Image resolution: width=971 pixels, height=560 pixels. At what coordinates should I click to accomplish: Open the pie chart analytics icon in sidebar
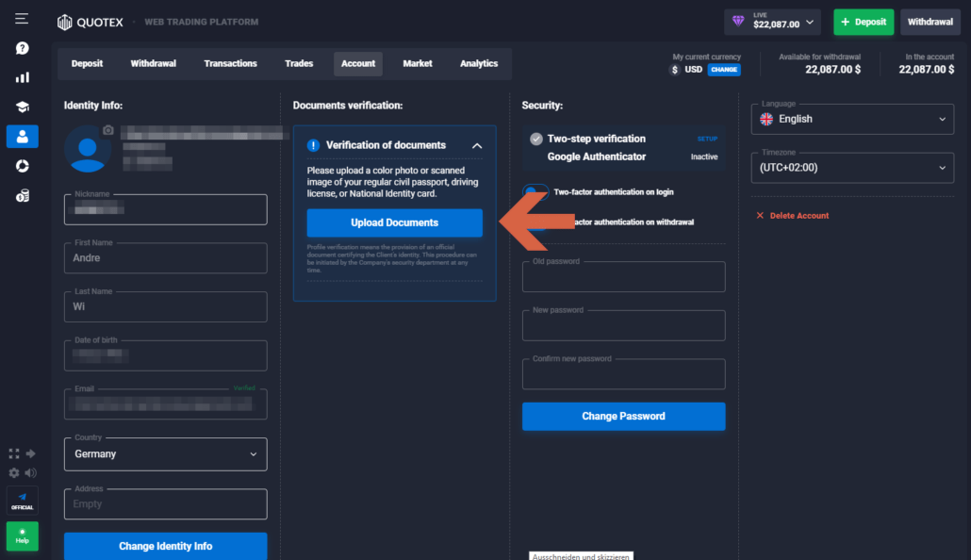(21, 165)
